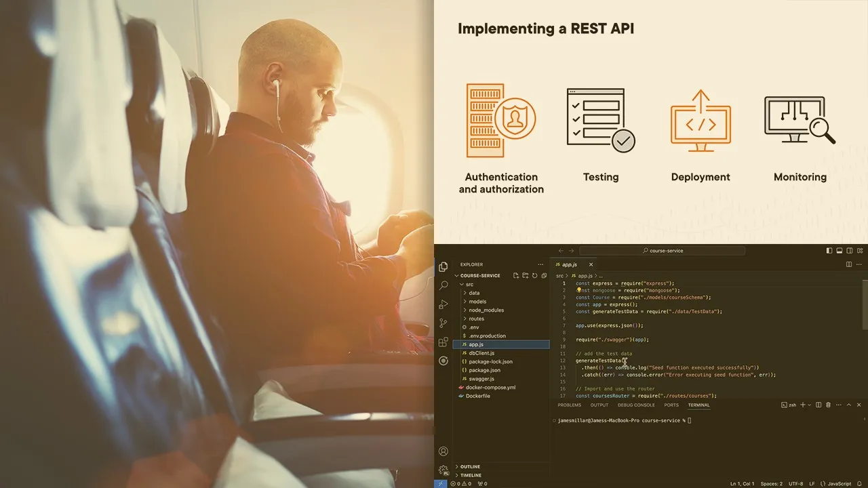Image resolution: width=868 pixels, height=488 pixels.
Task: Switch to the DEBUG CONSOLE tab
Action: click(636, 405)
